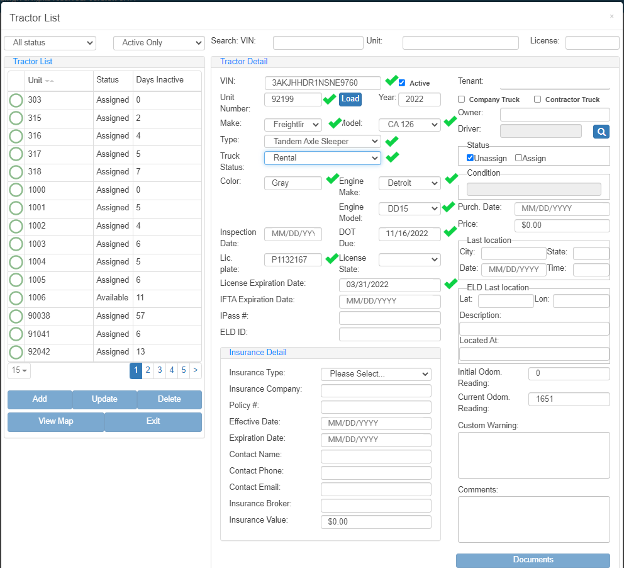Toggle the Unassign status checkbox

[470, 158]
